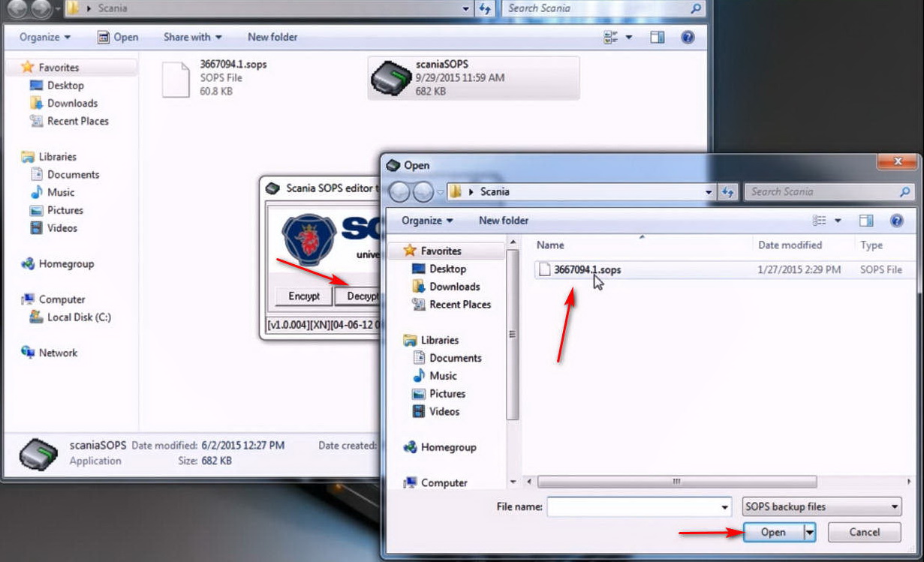Image resolution: width=924 pixels, height=562 pixels.
Task: Click Videos in Open dialog sidebar
Action: [x=444, y=412]
